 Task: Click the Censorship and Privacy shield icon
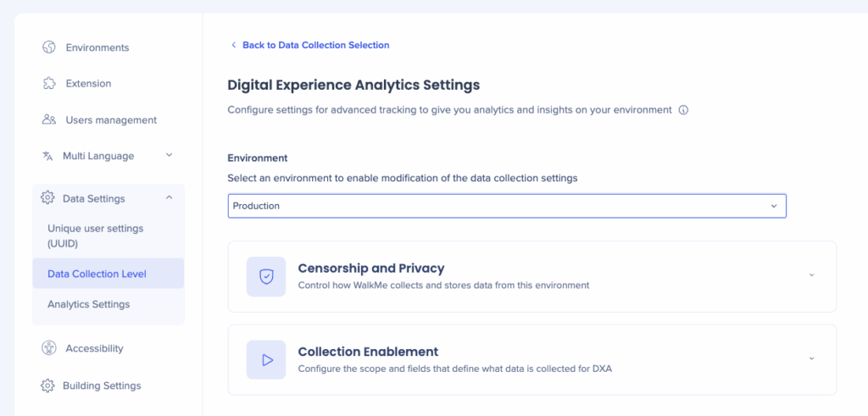266,277
